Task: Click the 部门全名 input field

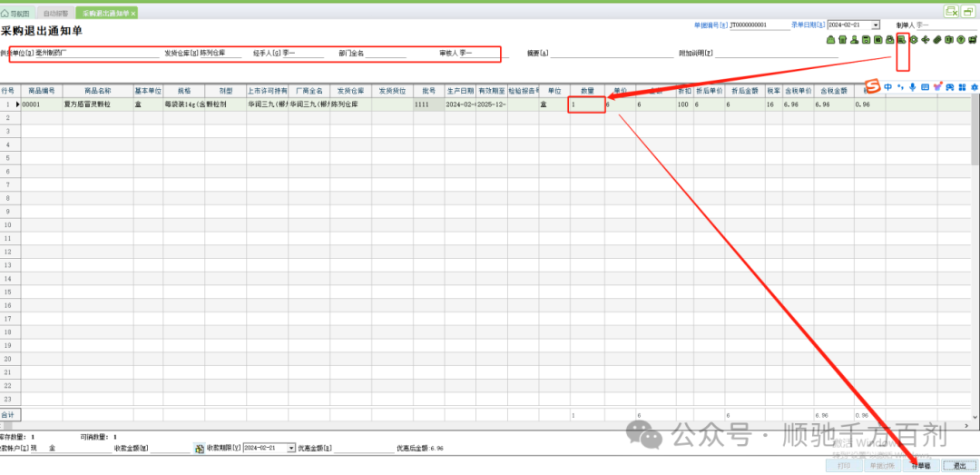Action: tap(386, 54)
